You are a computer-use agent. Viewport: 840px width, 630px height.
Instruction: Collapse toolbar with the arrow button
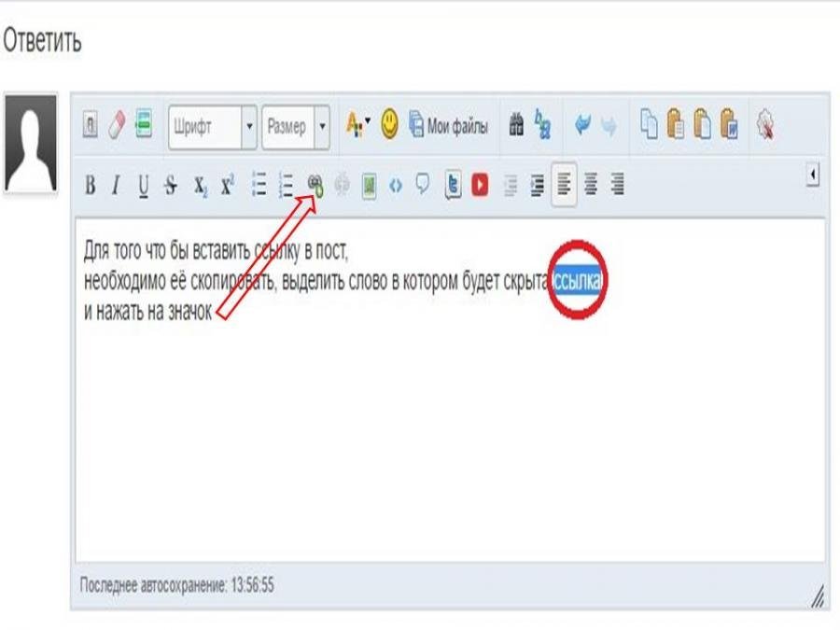click(x=813, y=175)
